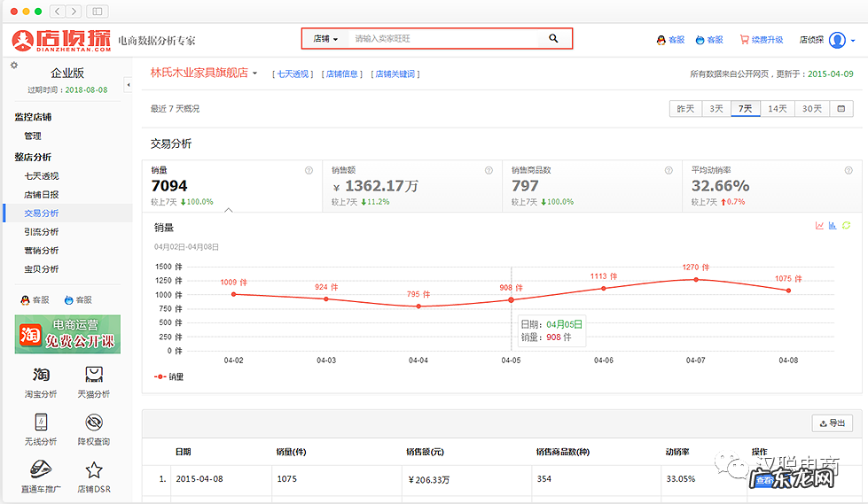Open the custom date calendar picker
The height and width of the screenshot is (504, 868).
(x=841, y=109)
